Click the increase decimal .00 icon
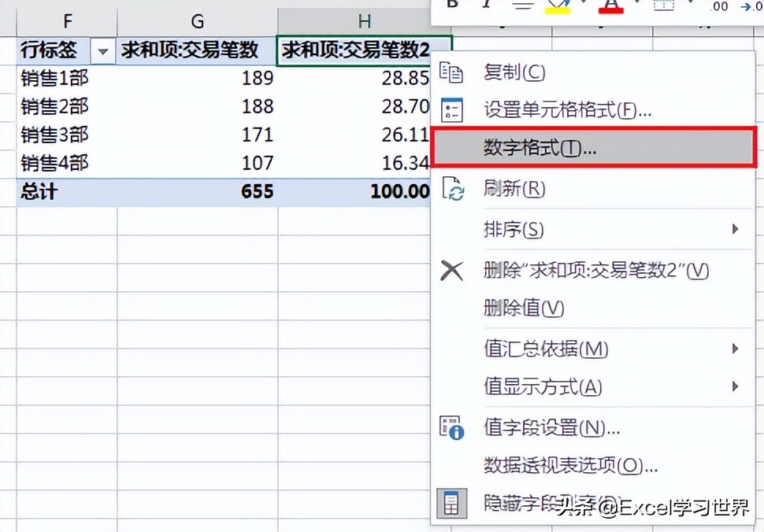The width and height of the screenshot is (764, 532). (718, 6)
